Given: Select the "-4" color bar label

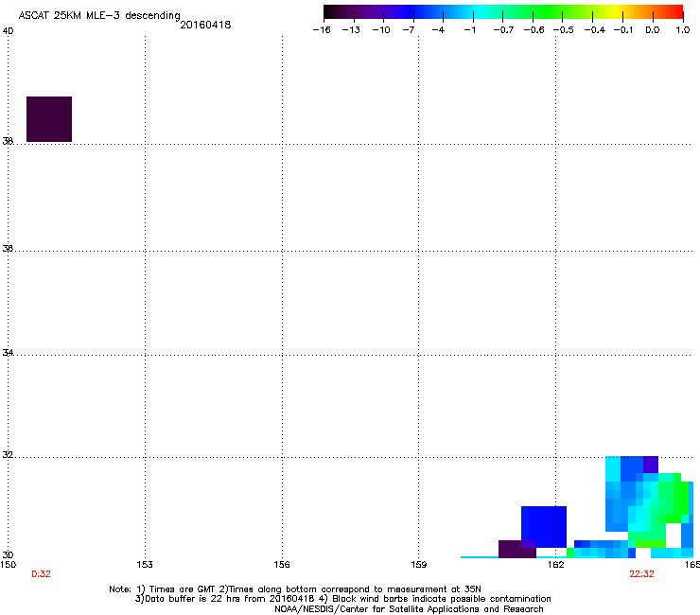Looking at the screenshot, I should [438, 30].
